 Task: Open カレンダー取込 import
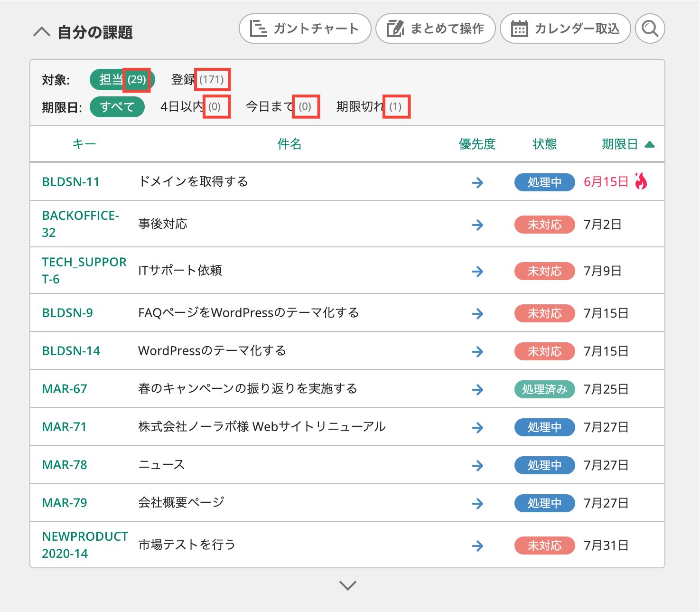(565, 28)
